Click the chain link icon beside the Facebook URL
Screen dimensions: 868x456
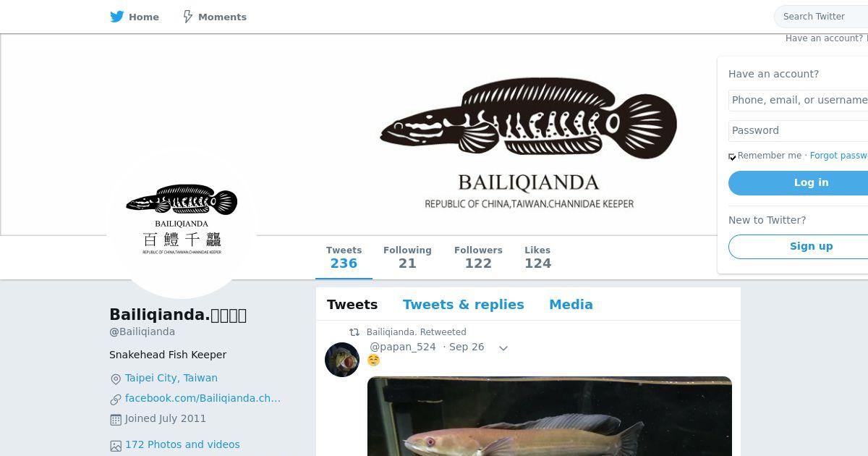coord(116,400)
